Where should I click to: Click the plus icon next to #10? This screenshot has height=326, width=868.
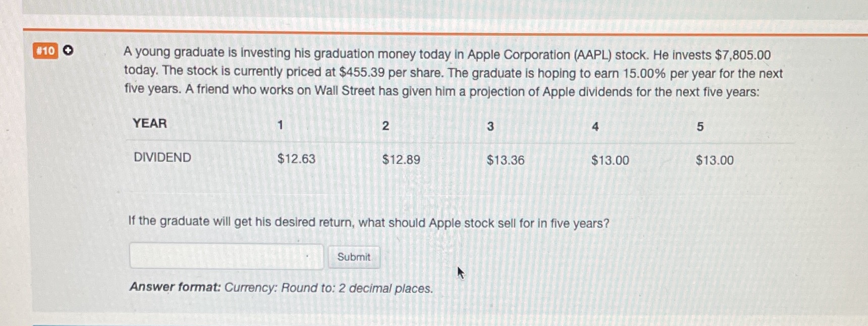point(68,51)
